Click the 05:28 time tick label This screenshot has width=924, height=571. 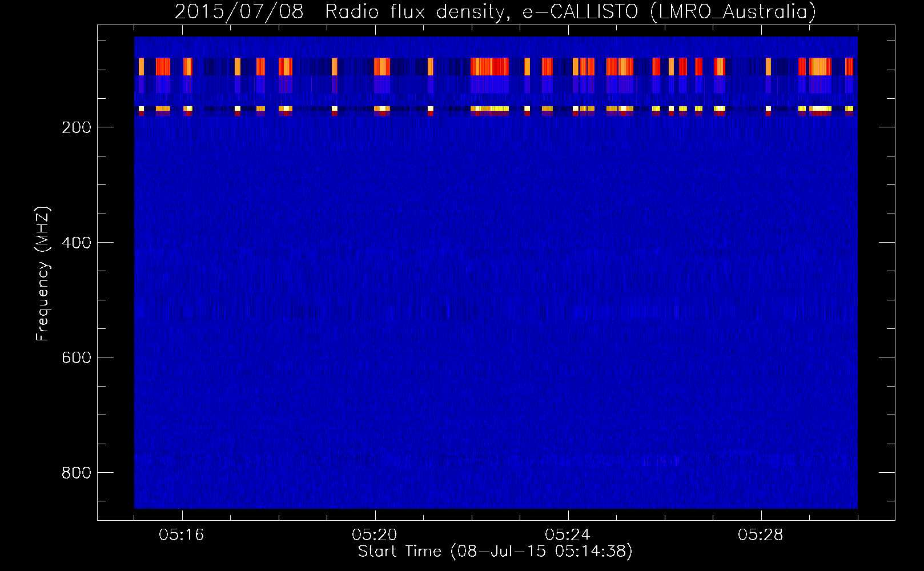(761, 535)
